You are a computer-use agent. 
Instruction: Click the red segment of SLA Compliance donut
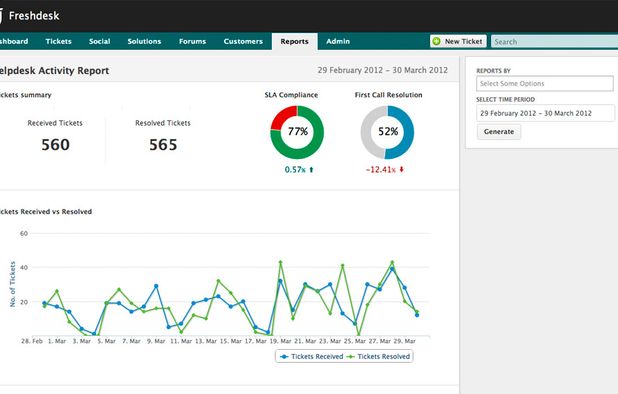pyautogui.click(x=281, y=117)
